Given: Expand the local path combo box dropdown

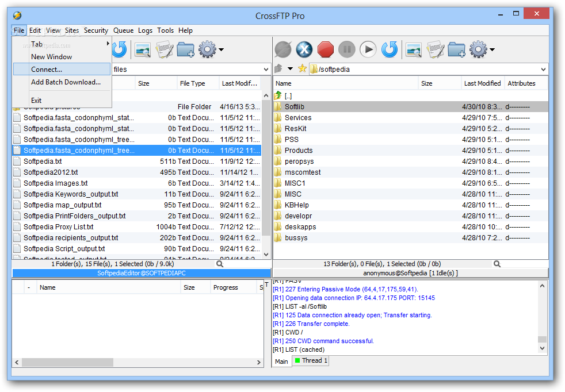Looking at the screenshot, I should click(x=266, y=69).
